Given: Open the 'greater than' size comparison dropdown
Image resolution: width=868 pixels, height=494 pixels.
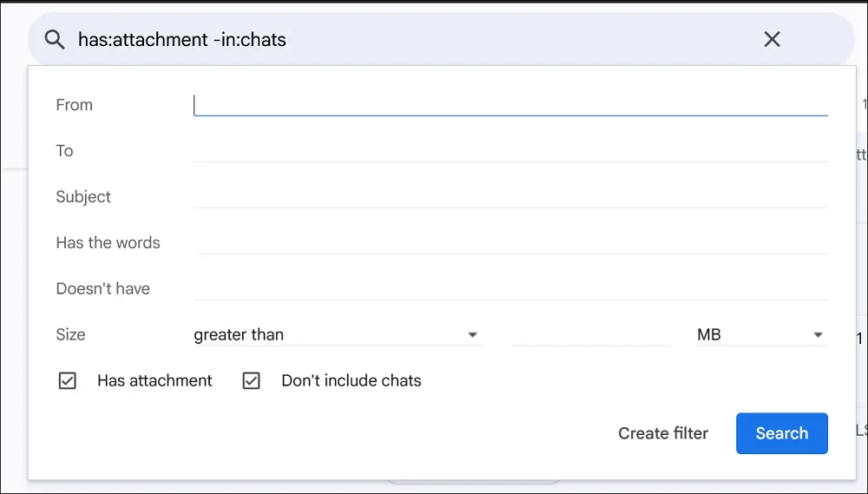Looking at the screenshot, I should coord(336,335).
